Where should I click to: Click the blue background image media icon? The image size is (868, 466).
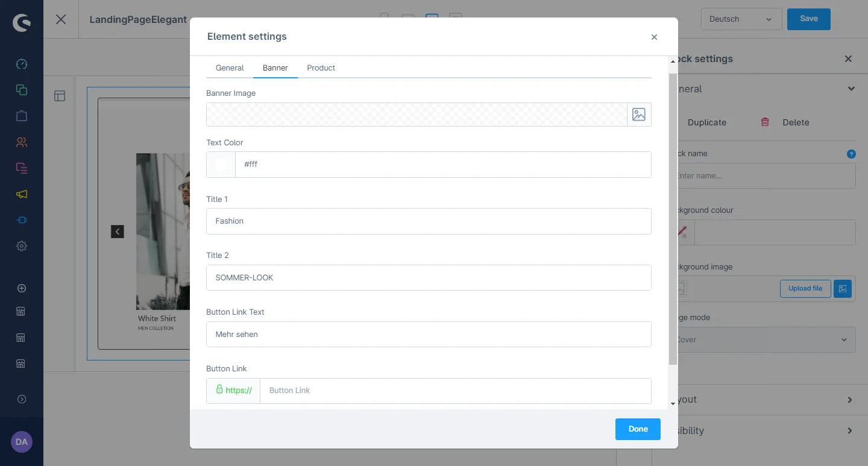click(842, 289)
